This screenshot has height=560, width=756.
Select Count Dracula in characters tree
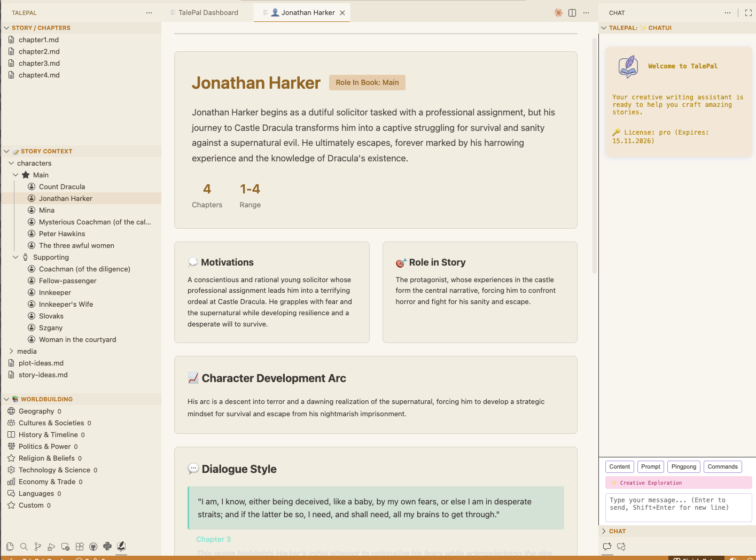coord(62,186)
